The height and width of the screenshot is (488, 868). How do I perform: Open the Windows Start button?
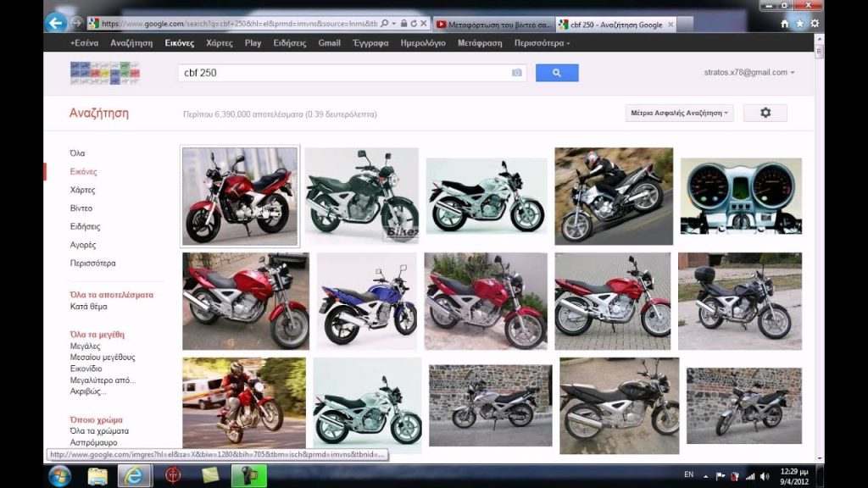(x=60, y=476)
